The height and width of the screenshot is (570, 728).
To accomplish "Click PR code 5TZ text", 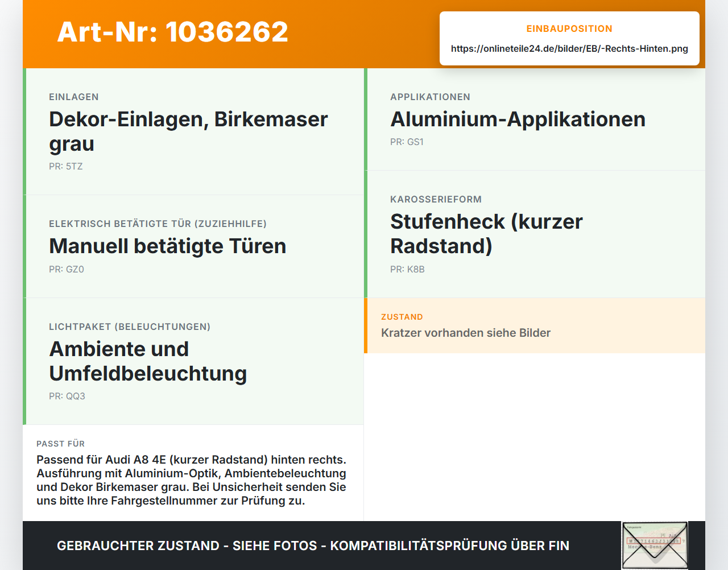I will click(x=66, y=167).
